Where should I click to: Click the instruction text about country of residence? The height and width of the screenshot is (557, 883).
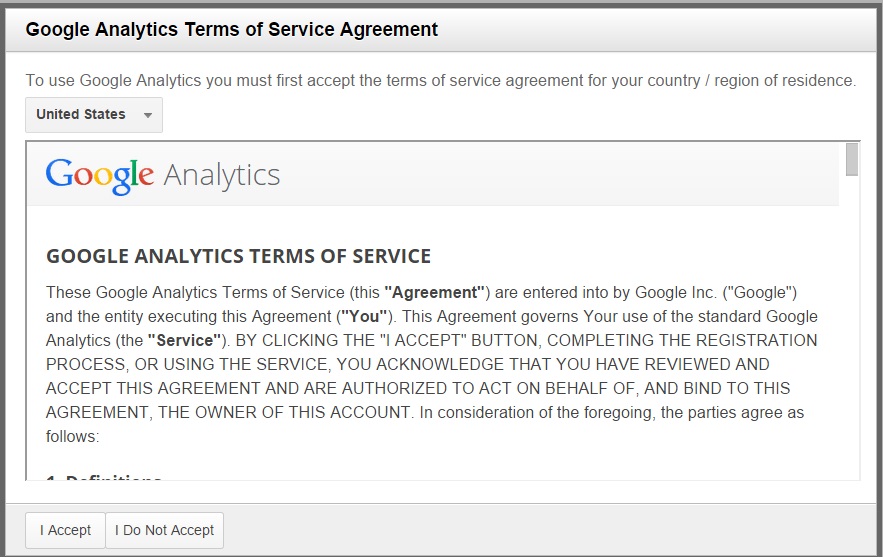(x=440, y=81)
